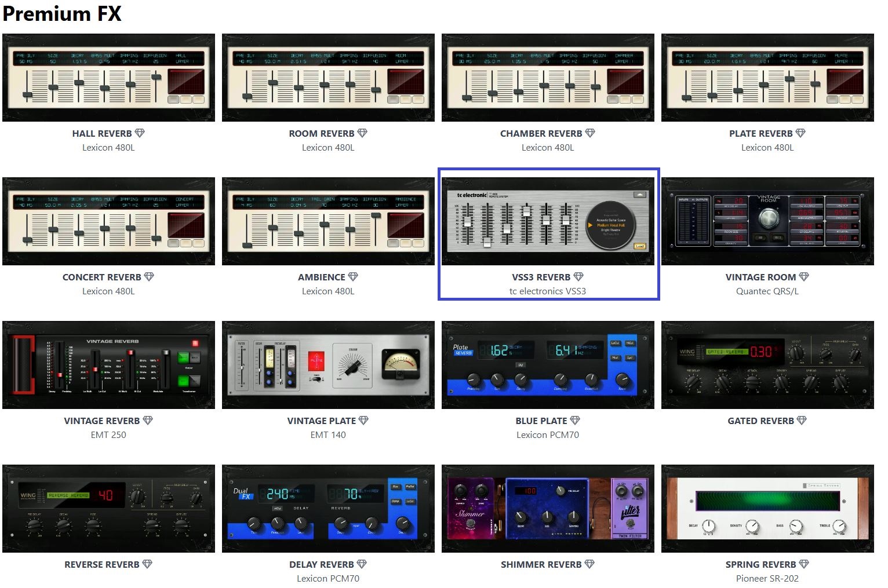Click the VINTAGE PLATE title
The width and height of the screenshot is (888, 588).
pyautogui.click(x=322, y=421)
